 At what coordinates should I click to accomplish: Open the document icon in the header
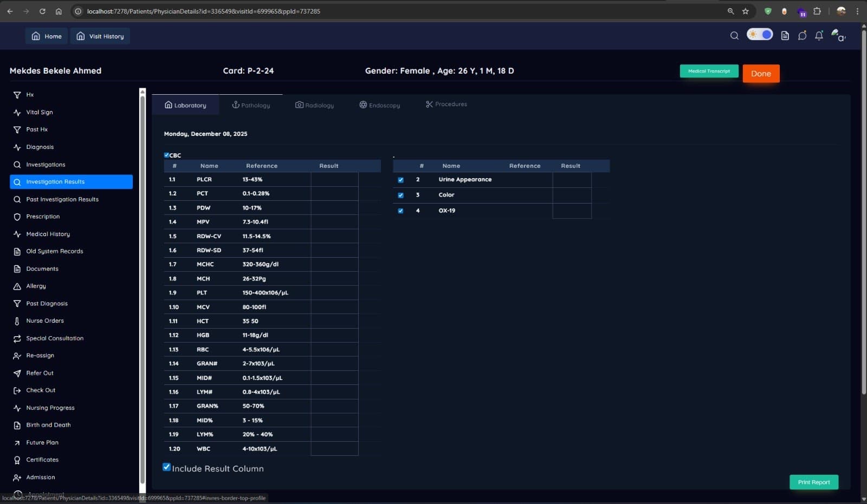[785, 36]
